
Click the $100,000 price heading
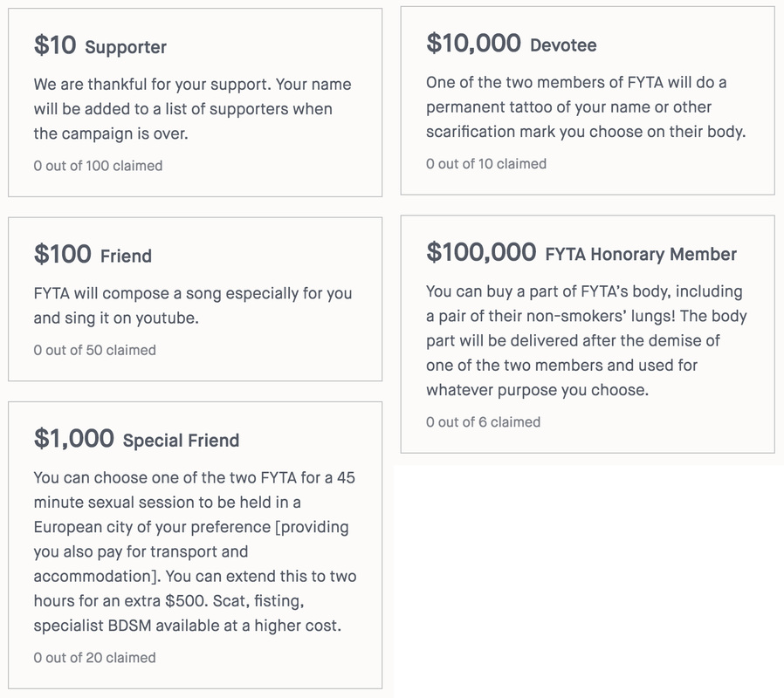coord(481,252)
